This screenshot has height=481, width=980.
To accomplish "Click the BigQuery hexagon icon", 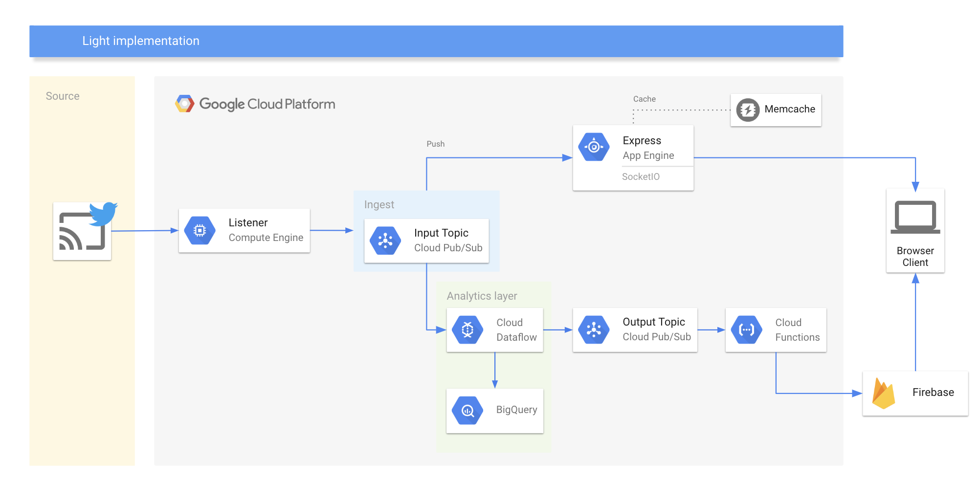I will (468, 410).
